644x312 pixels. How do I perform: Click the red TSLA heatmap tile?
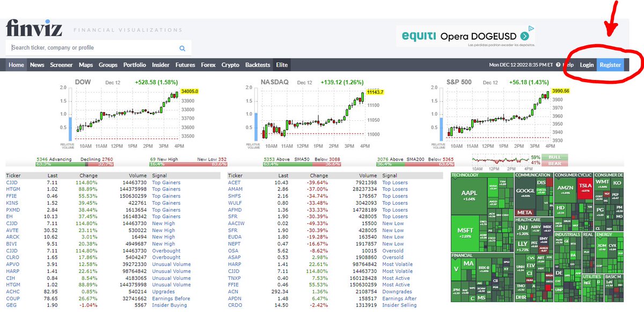pos(584,188)
